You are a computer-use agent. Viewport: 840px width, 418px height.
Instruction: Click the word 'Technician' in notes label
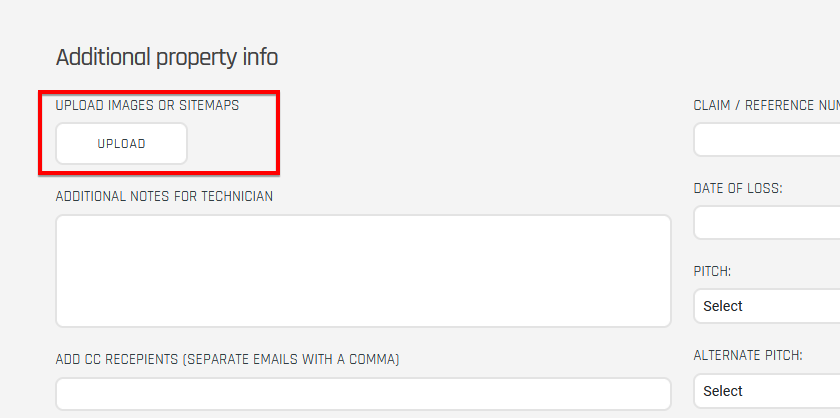[237, 196]
